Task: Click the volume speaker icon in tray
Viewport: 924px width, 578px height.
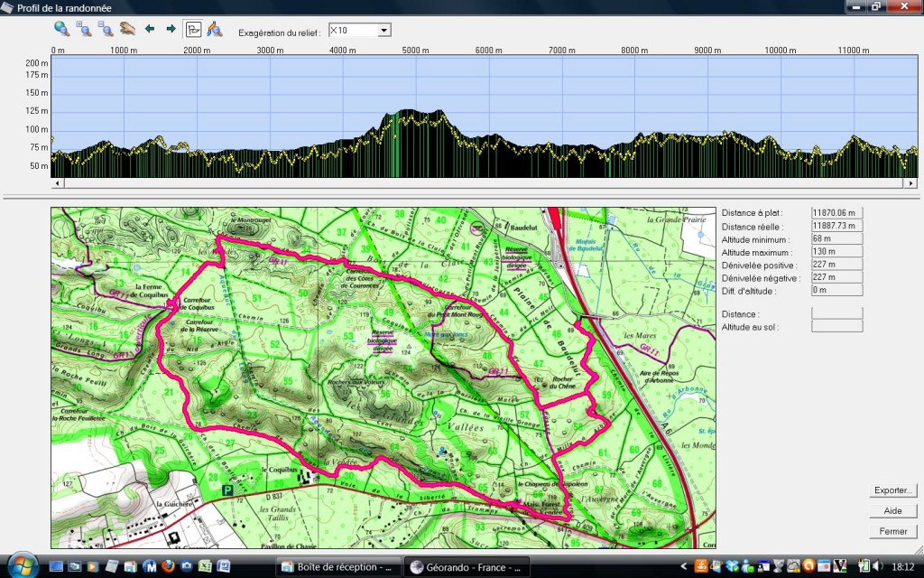Action: 876,567
